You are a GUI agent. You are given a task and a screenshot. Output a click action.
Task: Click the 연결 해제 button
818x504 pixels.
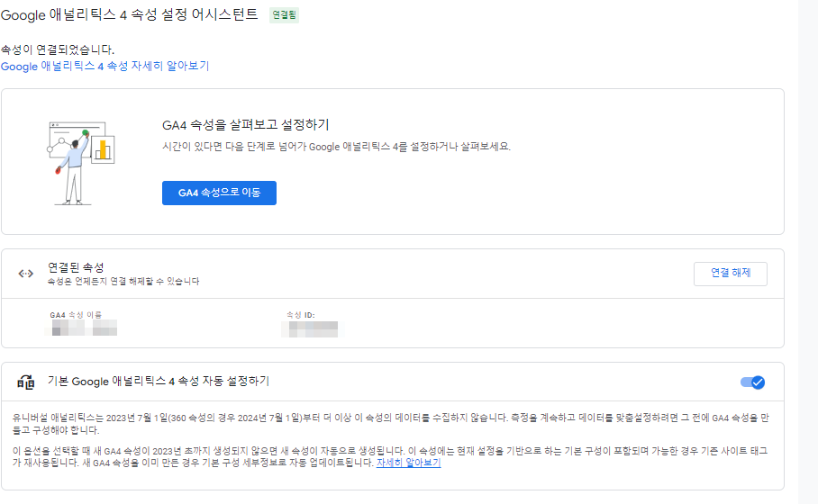tap(731, 273)
